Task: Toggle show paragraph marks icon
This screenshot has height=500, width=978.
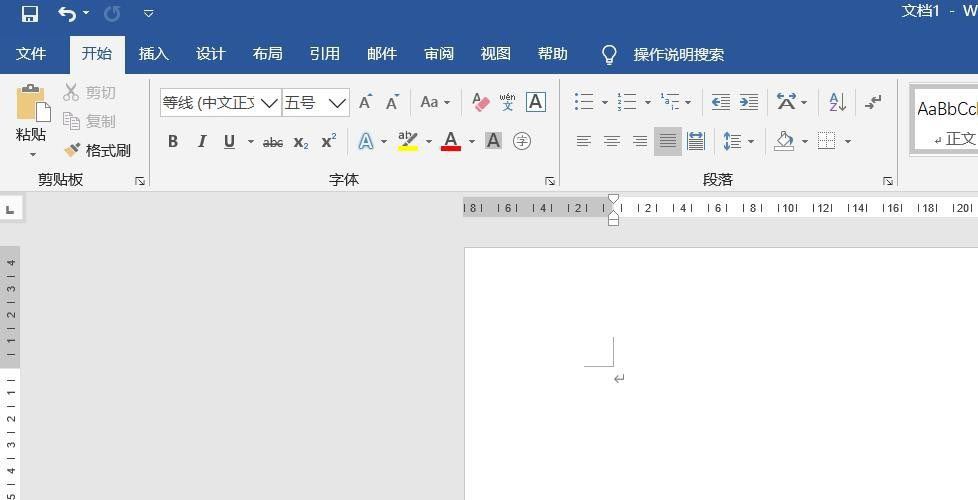Action: (873, 102)
